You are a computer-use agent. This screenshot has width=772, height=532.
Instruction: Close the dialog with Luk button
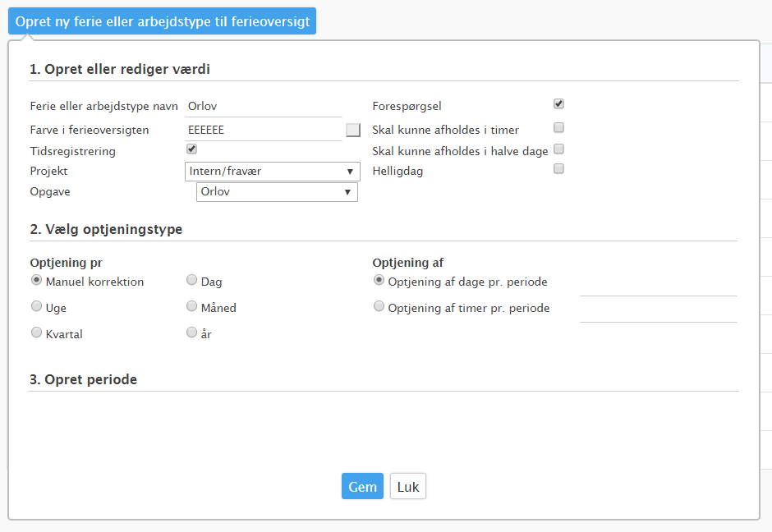click(408, 486)
